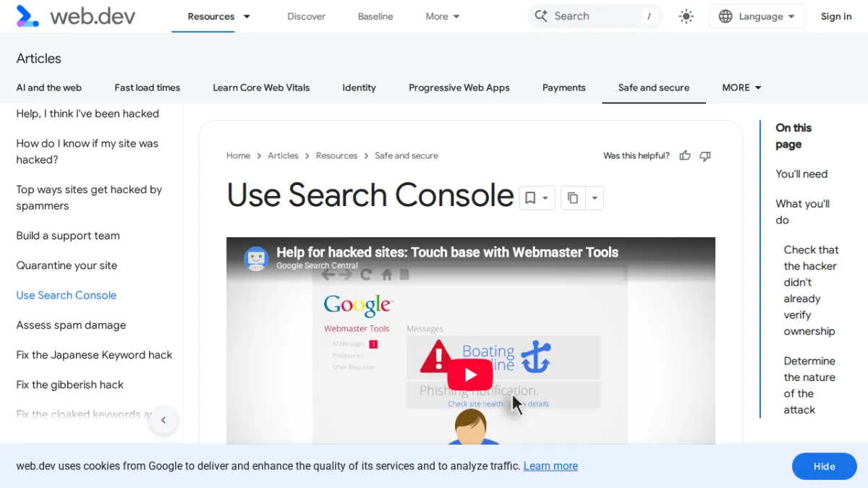868x488 pixels.
Task: Expand the MORE articles dropdown
Action: [x=741, y=87]
